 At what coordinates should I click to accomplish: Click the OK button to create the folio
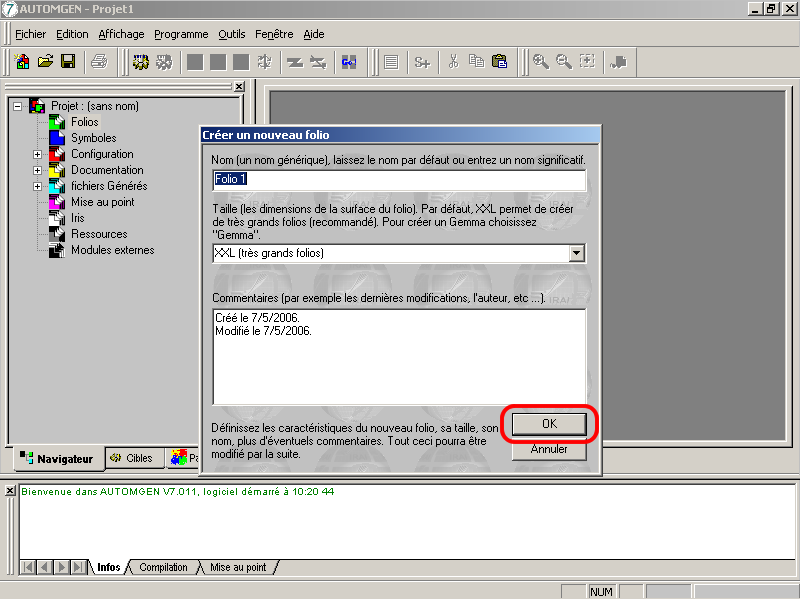[548, 424]
